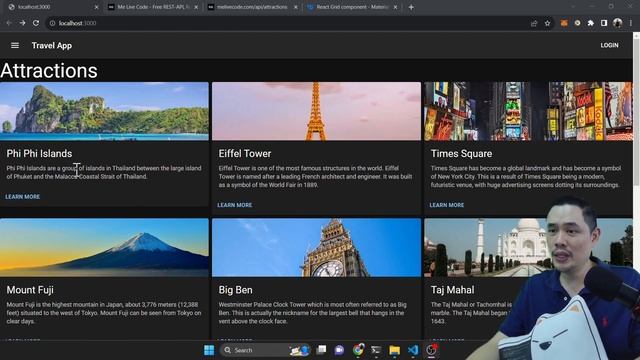Bookmark this page with the star icon
The width and height of the screenshot is (640, 360).
(547, 23)
